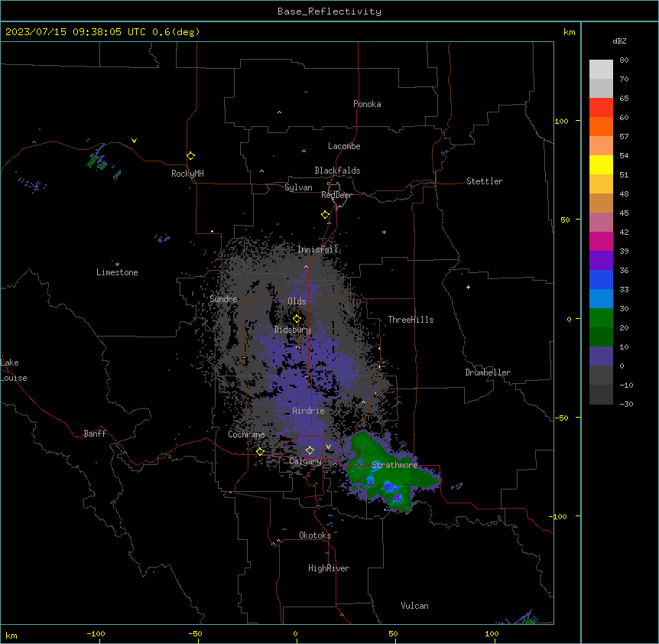
Task: Click the Ponoka town label
Action: click(367, 104)
